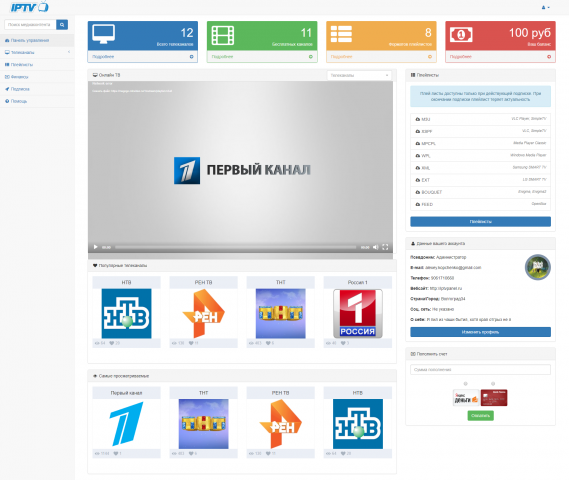Click heart icon under Первый канал card
This screenshot has width=569, height=480.
[116, 453]
